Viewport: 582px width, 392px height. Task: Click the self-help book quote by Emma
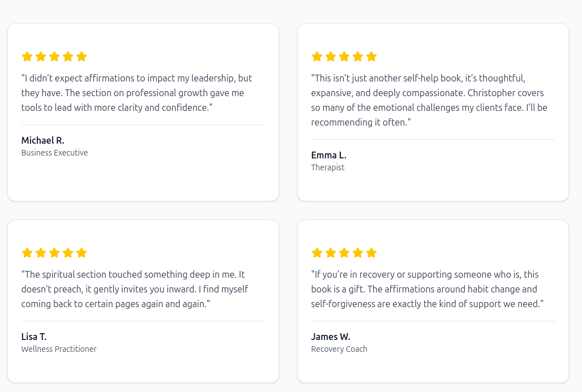tap(429, 100)
